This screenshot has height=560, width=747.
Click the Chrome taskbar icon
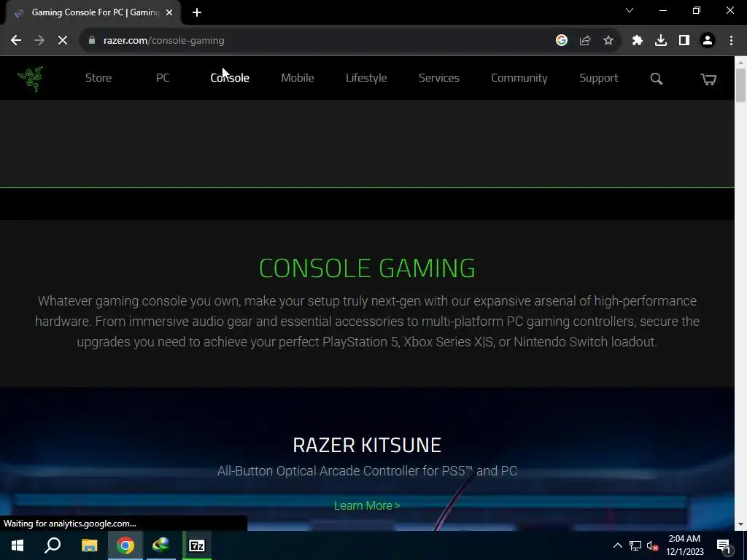pos(125,545)
